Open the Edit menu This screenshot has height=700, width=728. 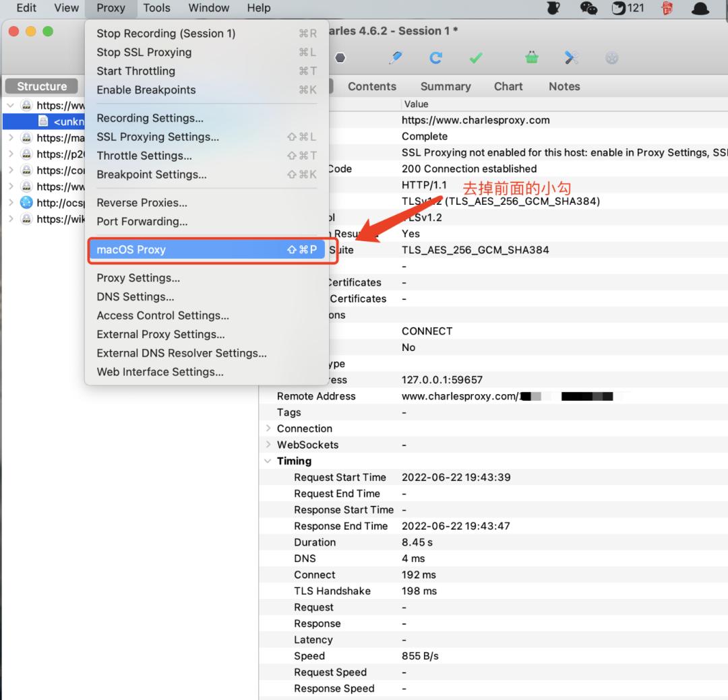(26, 8)
